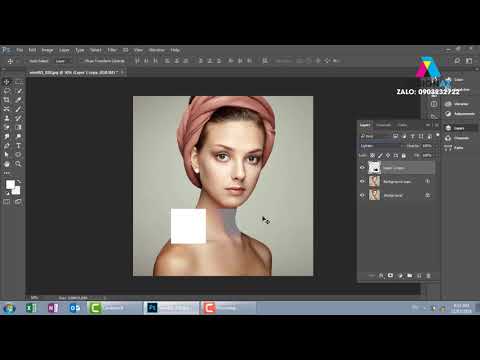480x360 pixels.
Task: Close the open document tab
Action: (122, 72)
